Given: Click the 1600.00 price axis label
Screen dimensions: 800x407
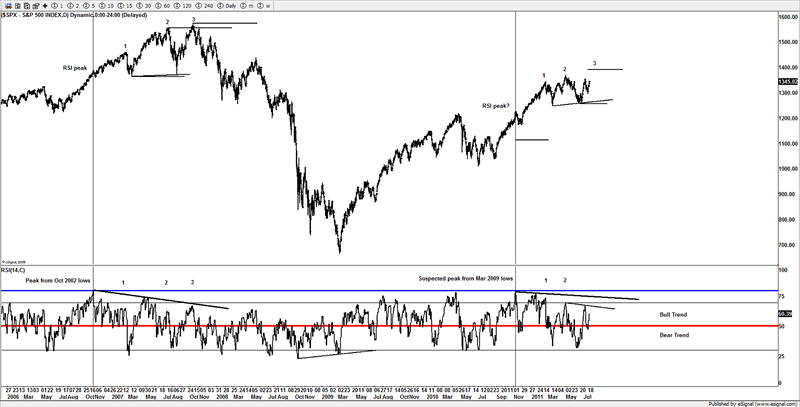Looking at the screenshot, I should click(789, 17).
